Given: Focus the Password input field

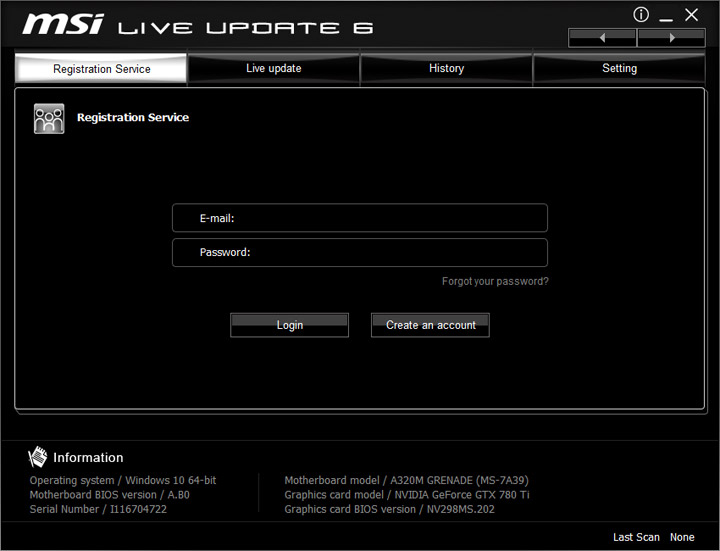Looking at the screenshot, I should tap(360, 253).
